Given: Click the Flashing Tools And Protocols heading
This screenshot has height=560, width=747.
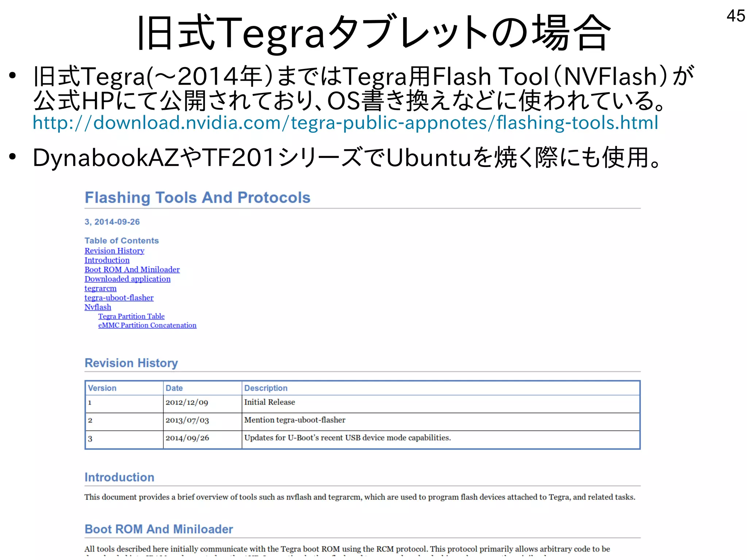Looking at the screenshot, I should (x=197, y=198).
